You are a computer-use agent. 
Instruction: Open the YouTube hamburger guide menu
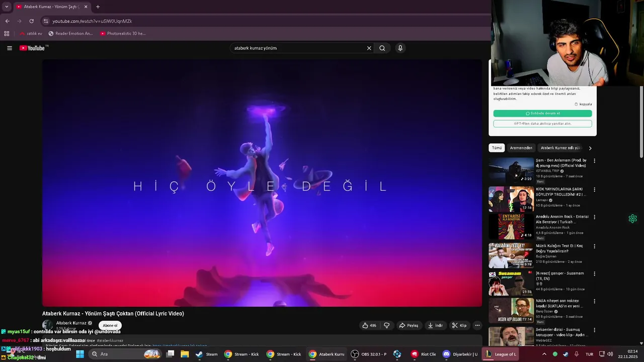10,48
